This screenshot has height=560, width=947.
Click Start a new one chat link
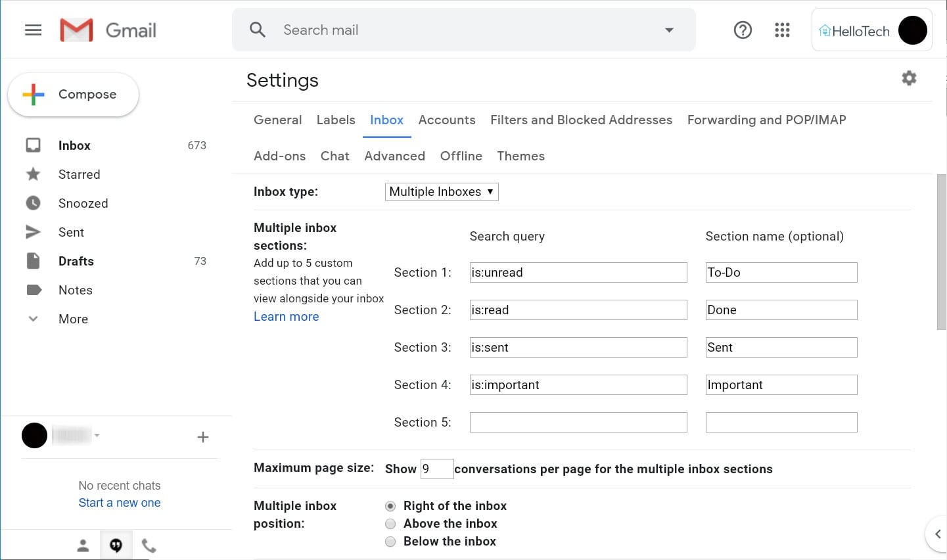[119, 502]
